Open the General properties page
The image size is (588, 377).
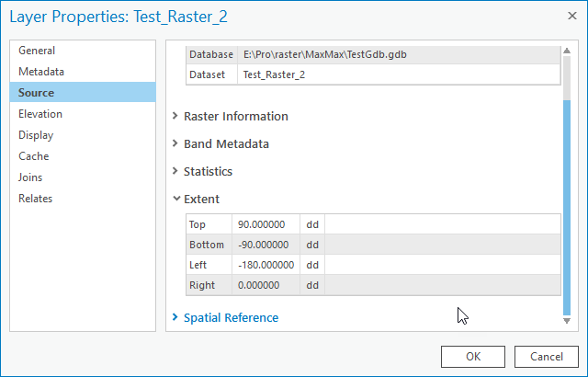pos(37,51)
